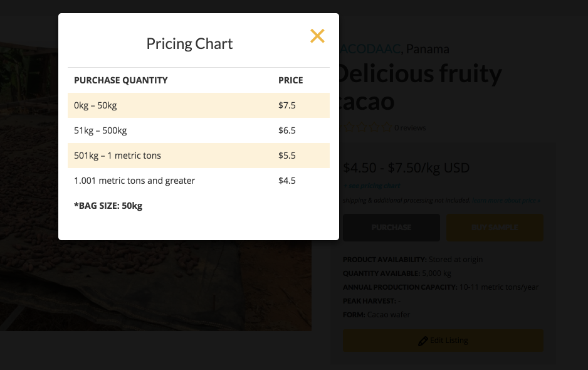The width and height of the screenshot is (588, 370).
Task: Follow the learn more about price link
Action: (x=506, y=201)
